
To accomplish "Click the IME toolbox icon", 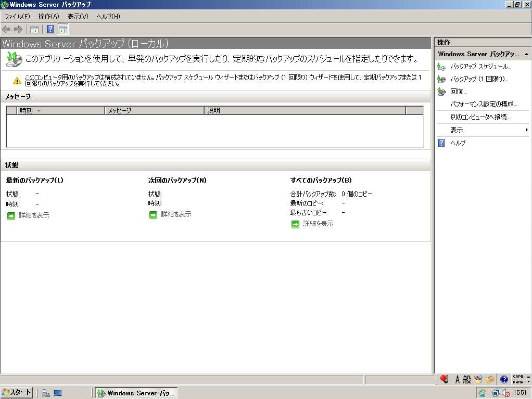I will tap(490, 379).
